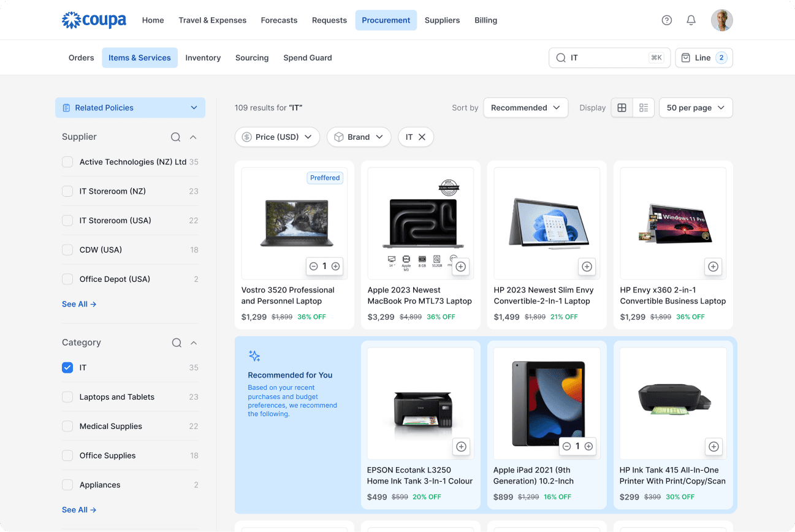This screenshot has width=795, height=532.
Task: Add HP Ink Tank 415 to cart
Action: [x=713, y=447]
